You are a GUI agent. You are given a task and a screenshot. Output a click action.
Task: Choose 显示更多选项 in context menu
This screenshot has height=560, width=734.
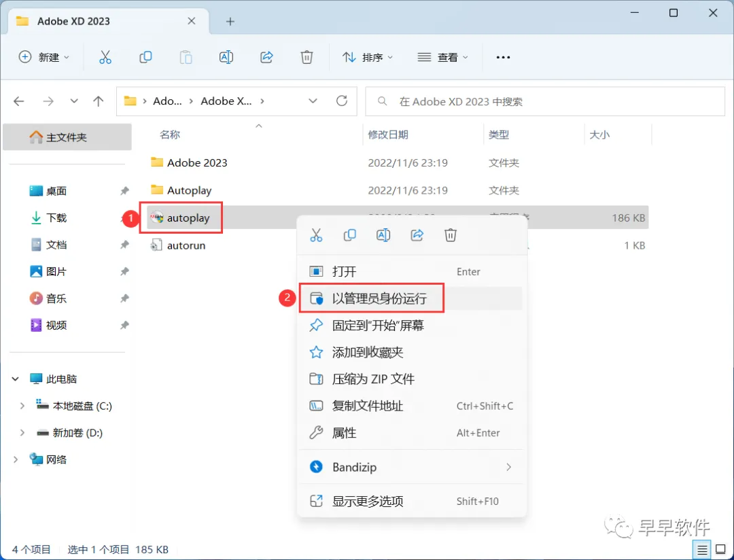[x=410, y=501]
